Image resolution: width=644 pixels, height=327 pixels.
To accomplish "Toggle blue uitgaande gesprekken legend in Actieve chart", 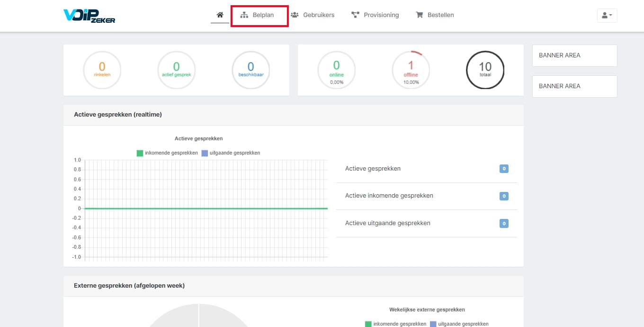I will [x=231, y=153].
